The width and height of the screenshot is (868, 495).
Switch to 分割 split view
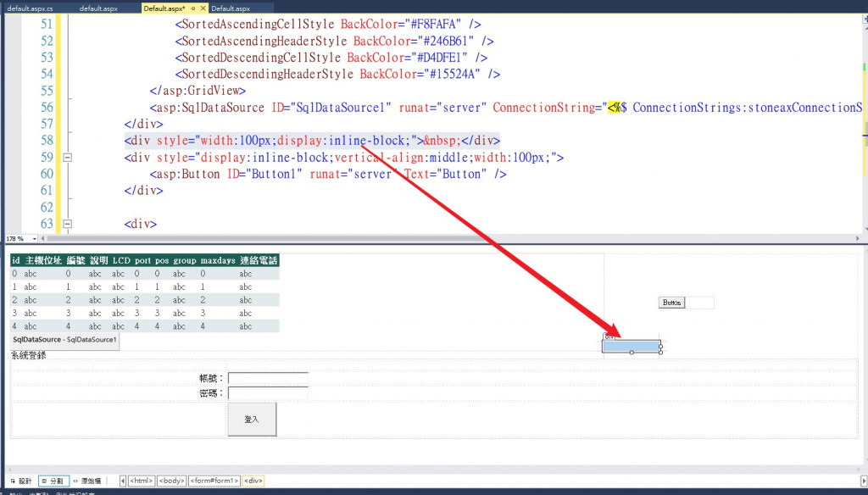coord(53,481)
